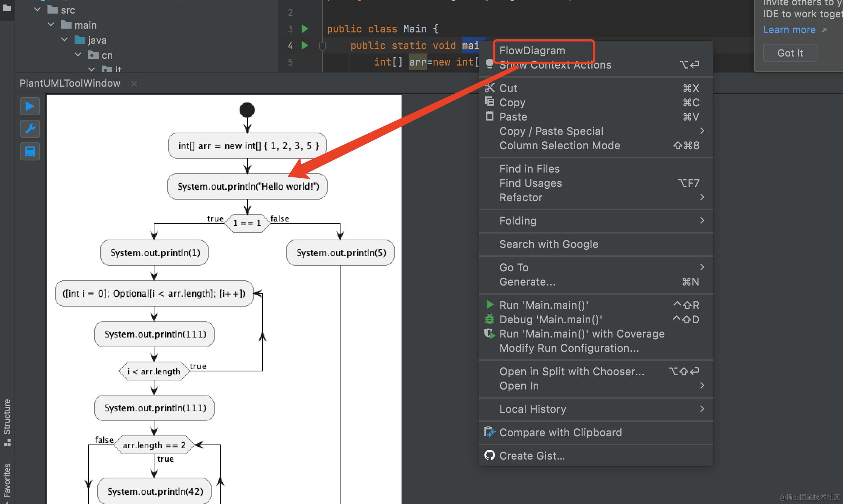Click the Compare with Clipboard icon
This screenshot has height=504, width=843.
click(x=489, y=432)
